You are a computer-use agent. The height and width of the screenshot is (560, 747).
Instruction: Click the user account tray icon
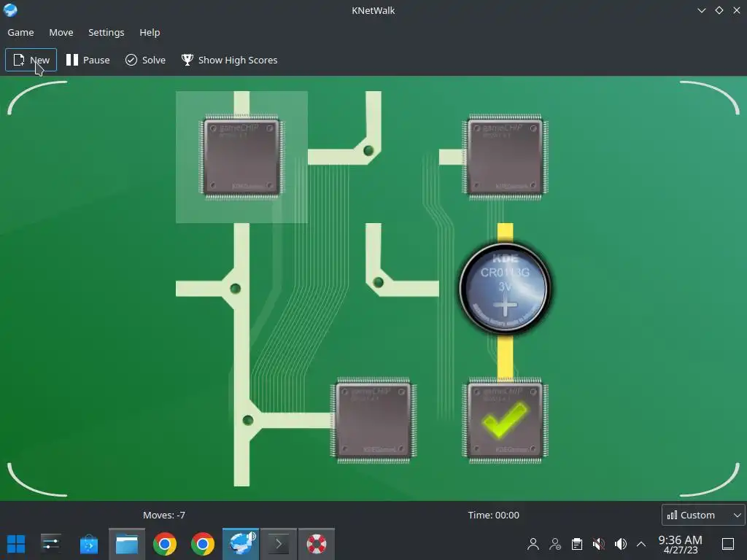[533, 544]
